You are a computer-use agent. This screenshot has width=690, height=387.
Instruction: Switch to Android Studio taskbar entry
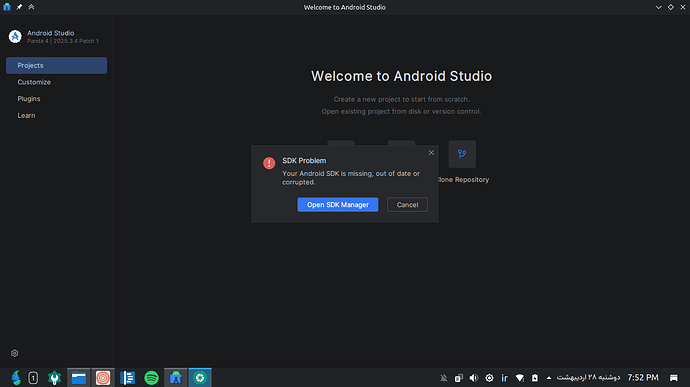pyautogui.click(x=176, y=378)
